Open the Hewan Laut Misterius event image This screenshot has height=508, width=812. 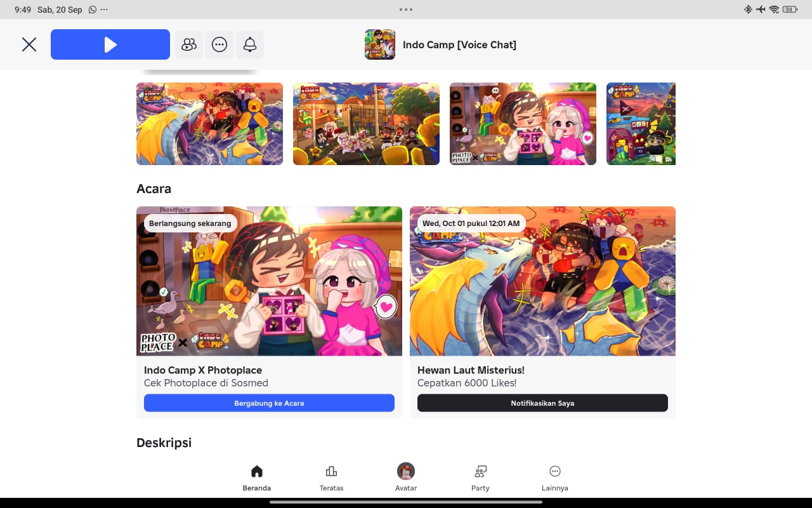(542, 281)
